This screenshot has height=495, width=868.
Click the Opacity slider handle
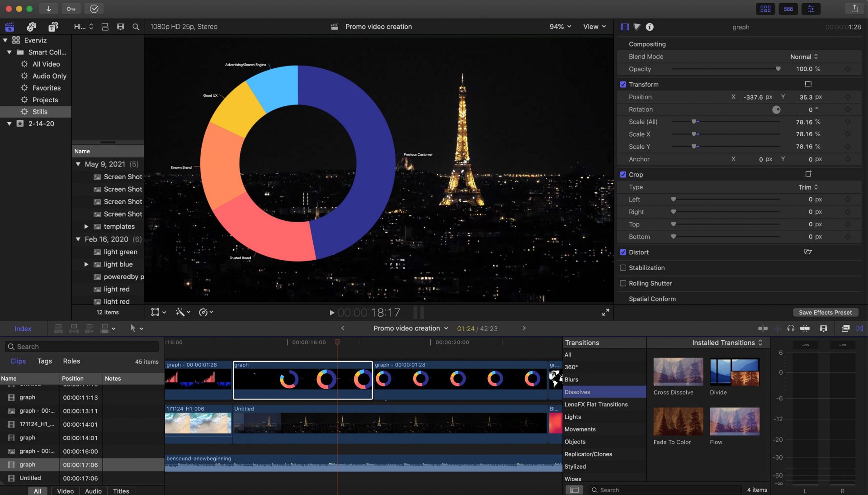[x=778, y=69]
